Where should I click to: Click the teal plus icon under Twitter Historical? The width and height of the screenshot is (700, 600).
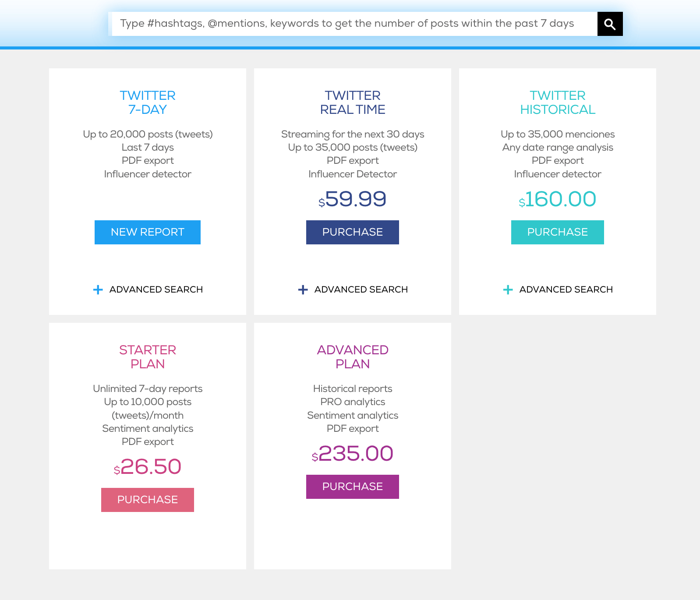[507, 289]
